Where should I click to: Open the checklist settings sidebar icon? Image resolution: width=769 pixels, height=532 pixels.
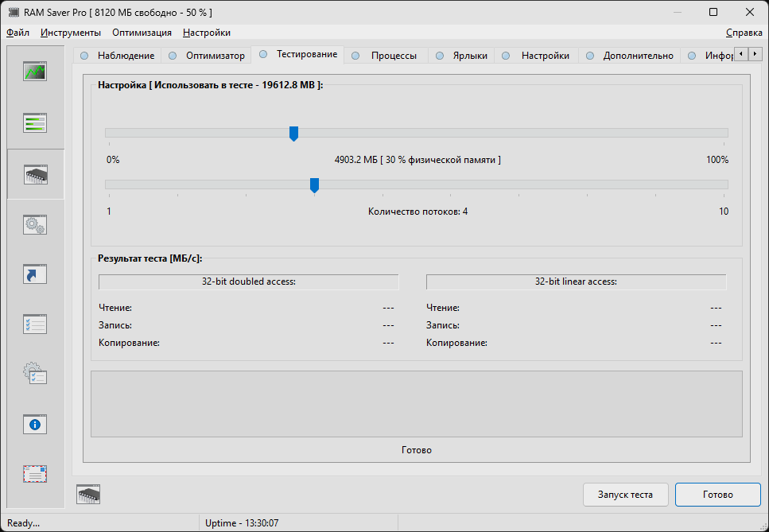tap(35, 324)
